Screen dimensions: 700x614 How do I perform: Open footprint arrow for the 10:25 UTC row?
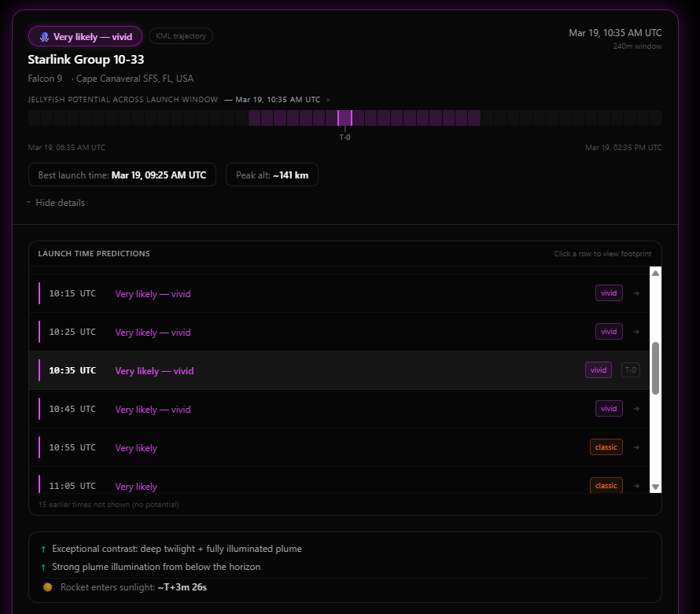[x=636, y=332]
